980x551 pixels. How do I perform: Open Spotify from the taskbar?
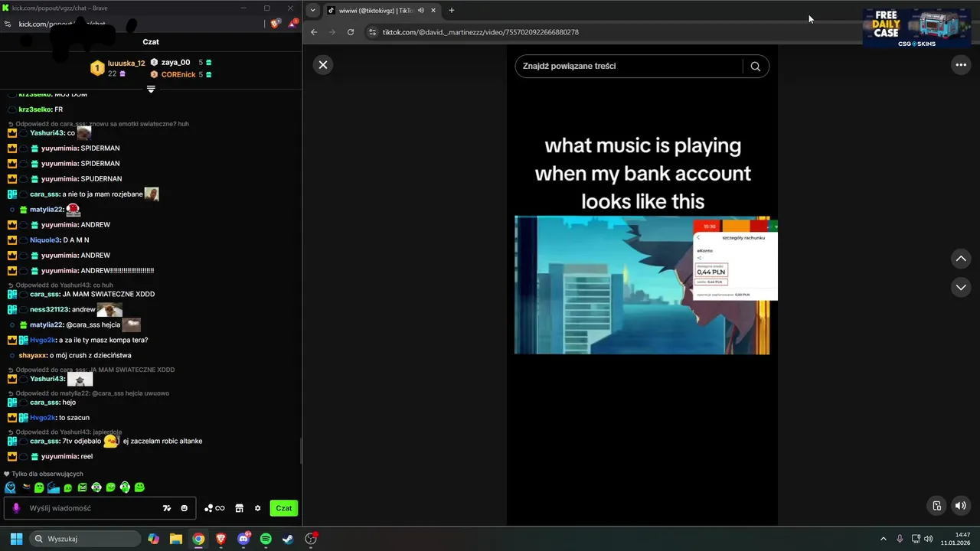[266, 539]
